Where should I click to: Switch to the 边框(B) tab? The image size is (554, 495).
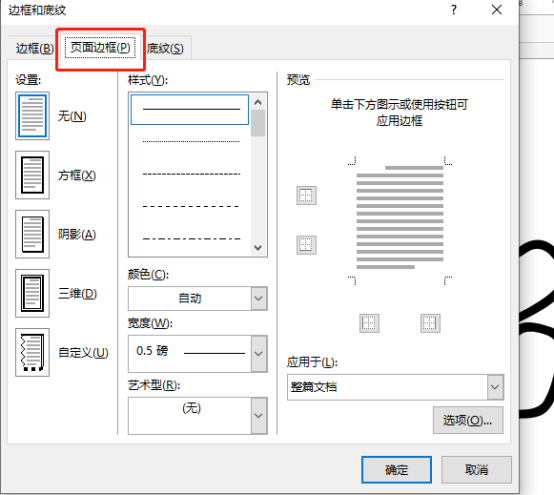click(35, 48)
